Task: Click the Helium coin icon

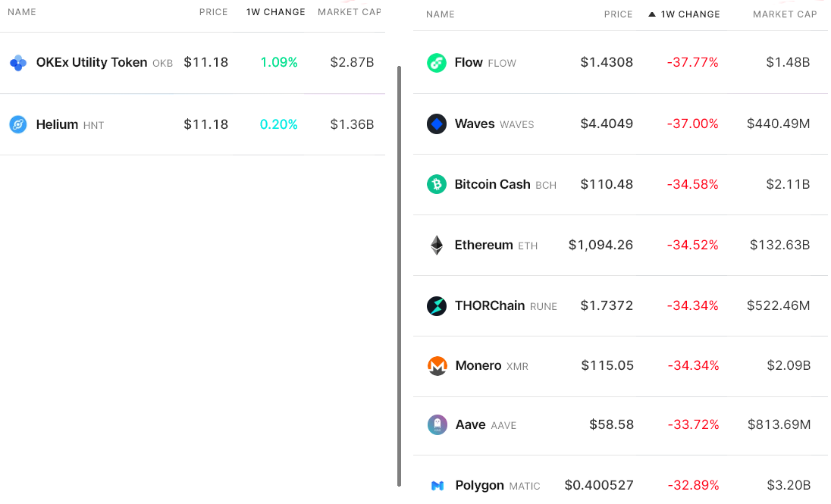Action: click(18, 124)
